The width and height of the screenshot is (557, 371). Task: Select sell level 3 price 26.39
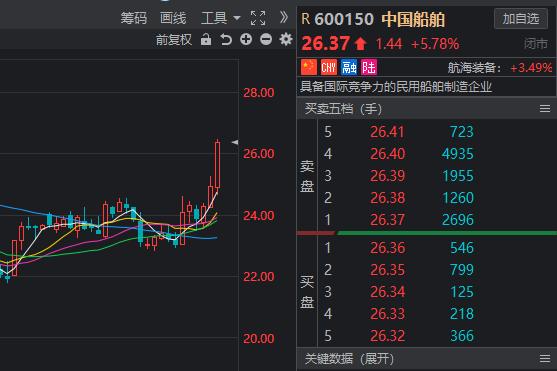(x=387, y=176)
